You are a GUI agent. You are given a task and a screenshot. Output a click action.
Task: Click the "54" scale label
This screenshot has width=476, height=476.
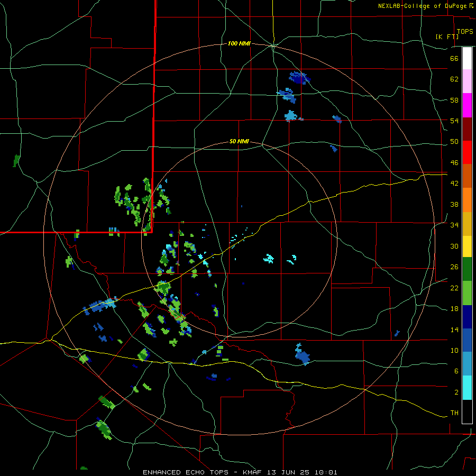click(454, 121)
